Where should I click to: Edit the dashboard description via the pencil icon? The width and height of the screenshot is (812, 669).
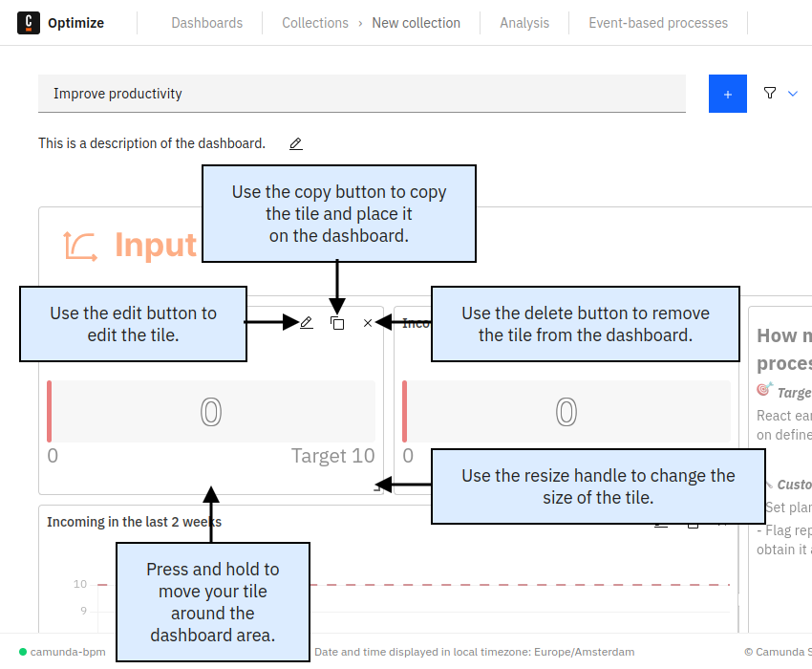click(x=295, y=143)
